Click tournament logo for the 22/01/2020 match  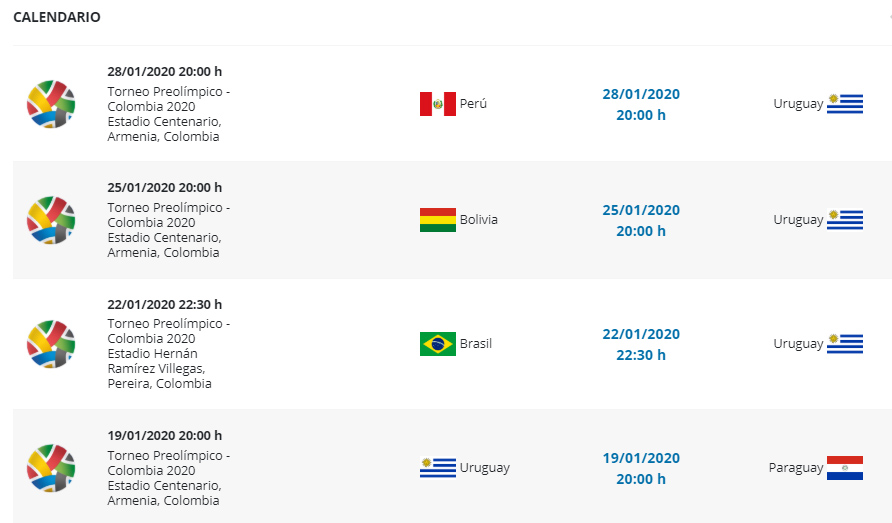point(51,344)
